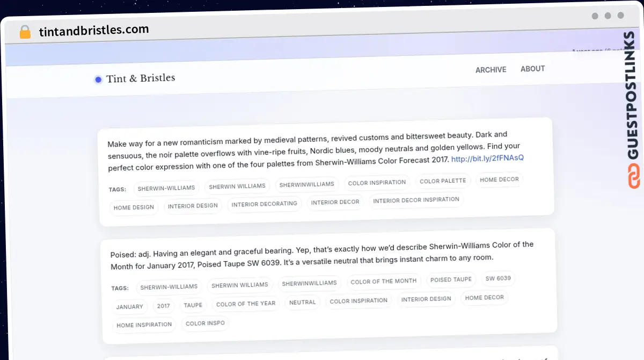Screen dimensions: 644x360
Task: Open the About page
Action: tap(532, 69)
